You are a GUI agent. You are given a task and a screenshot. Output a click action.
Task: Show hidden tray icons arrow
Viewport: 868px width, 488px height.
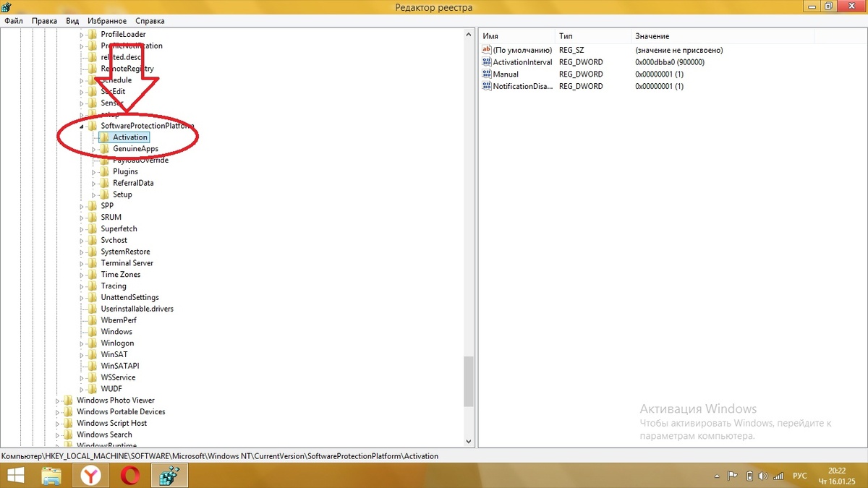[x=717, y=476]
